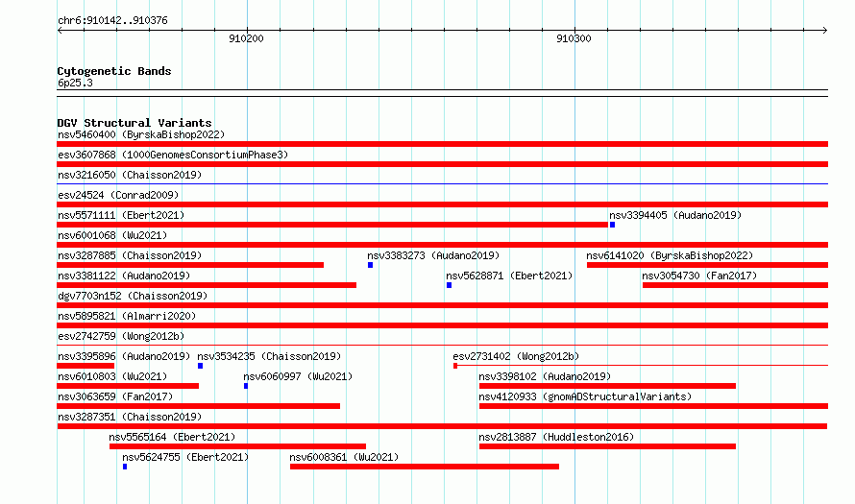Screen dimensions: 855x504
Task: Click the blue marker under nsv5628871
Action: pos(449,285)
